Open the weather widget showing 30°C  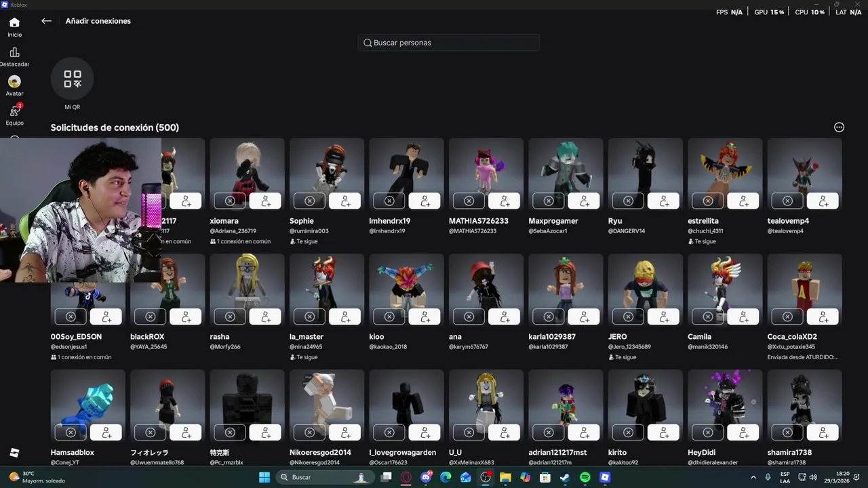[x=37, y=477]
